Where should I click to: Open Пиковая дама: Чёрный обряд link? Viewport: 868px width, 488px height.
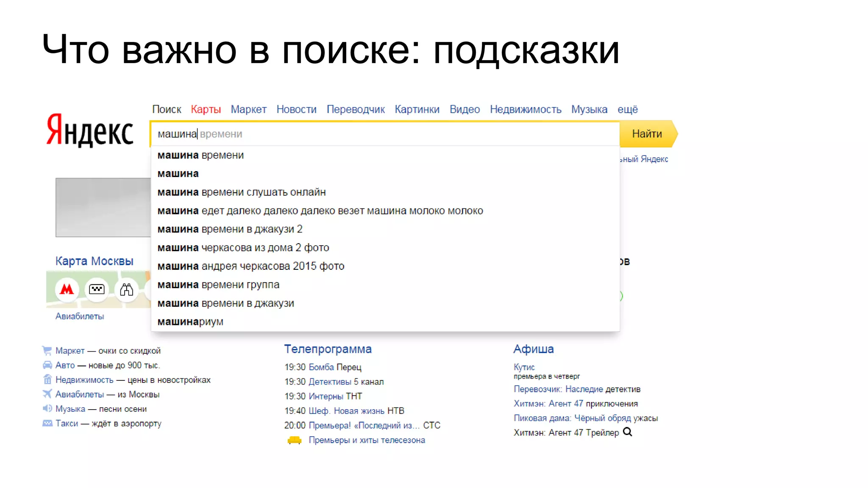pos(572,418)
